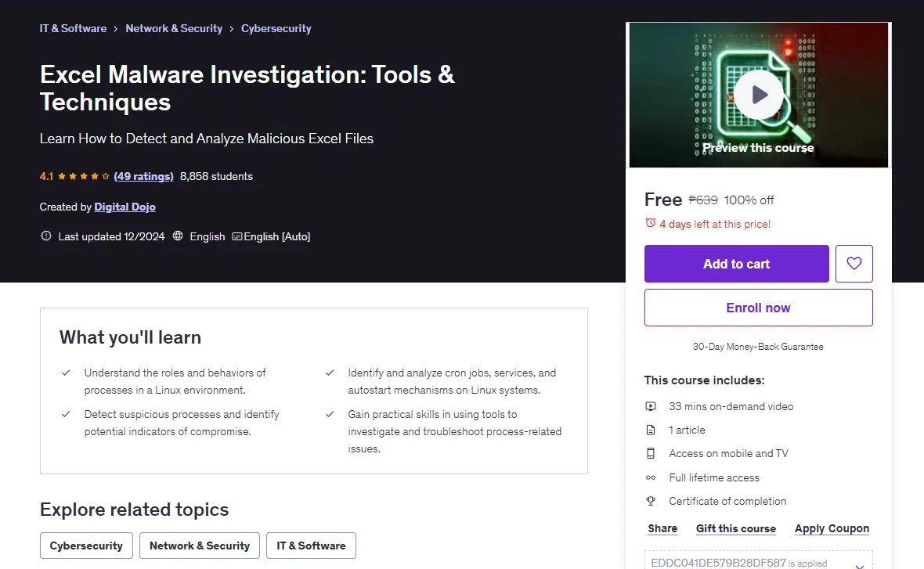Click Gift this course
The width and height of the screenshot is (924, 569).
click(736, 528)
